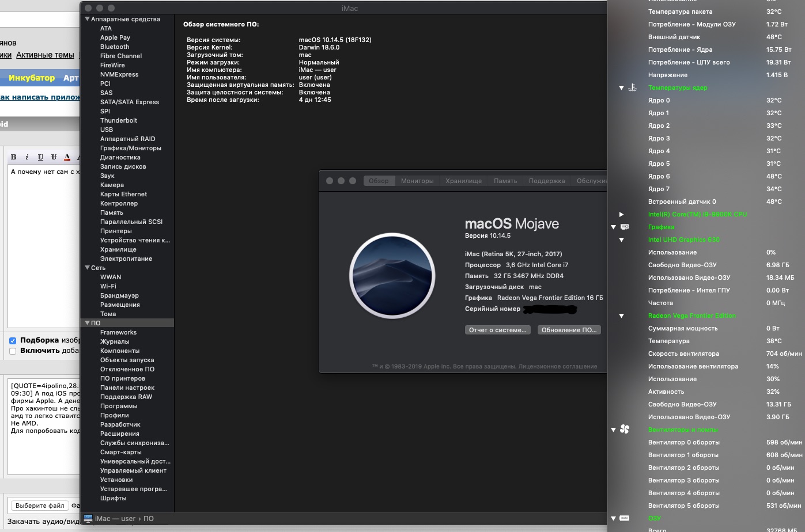Screen dimensions: 805x532
Task: Collapse the Аппаратные средства tree section
Action: (x=87, y=19)
